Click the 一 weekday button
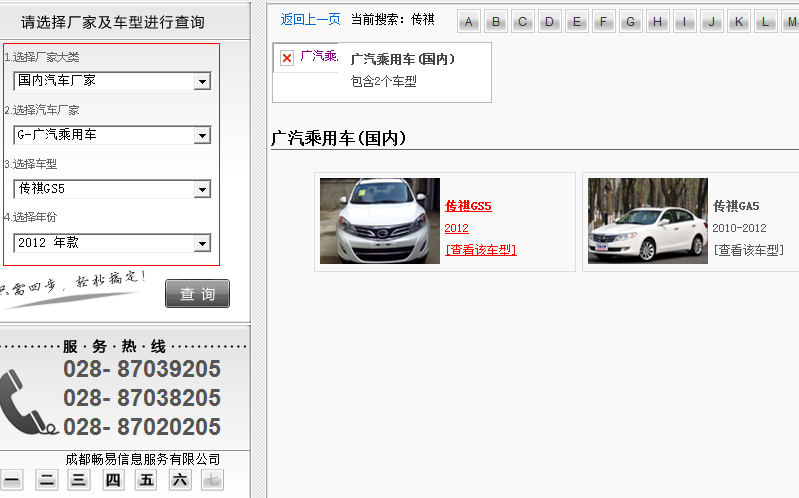Viewport: 799px width, 498px height. [x=11, y=480]
